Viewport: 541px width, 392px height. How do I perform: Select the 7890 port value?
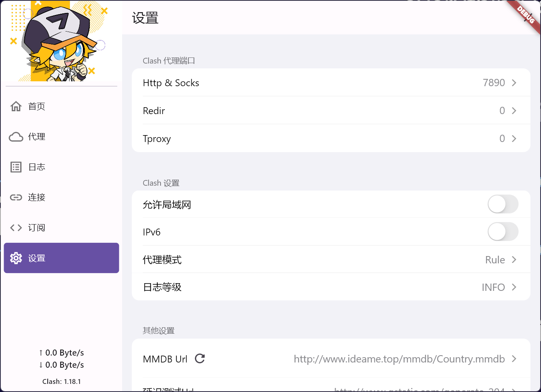coord(494,83)
